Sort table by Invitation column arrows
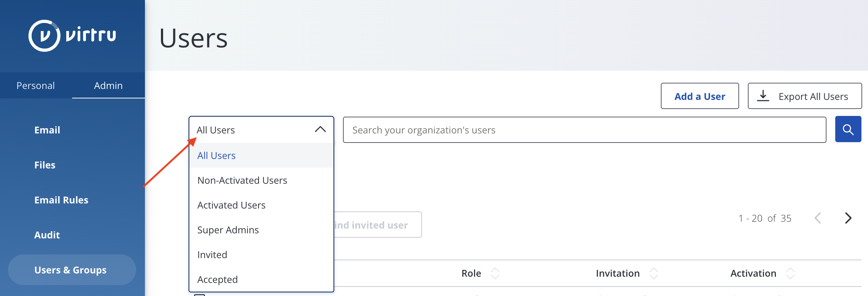 tap(654, 273)
